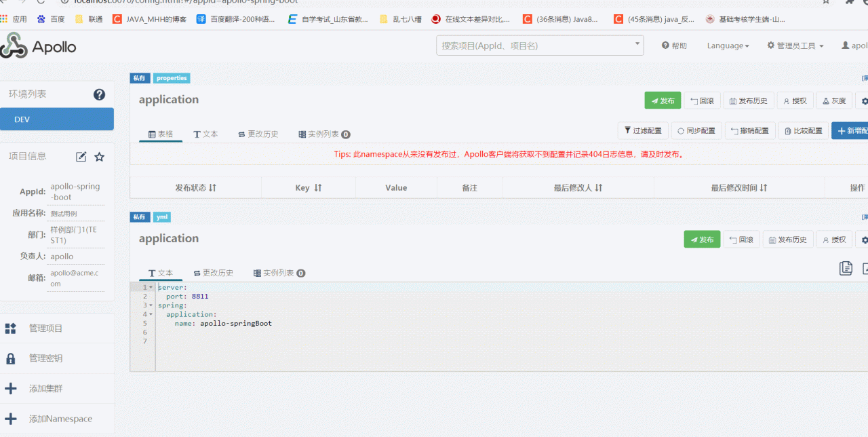The image size is (868, 437).
Task: Click the 备注 column header
Action: point(469,188)
